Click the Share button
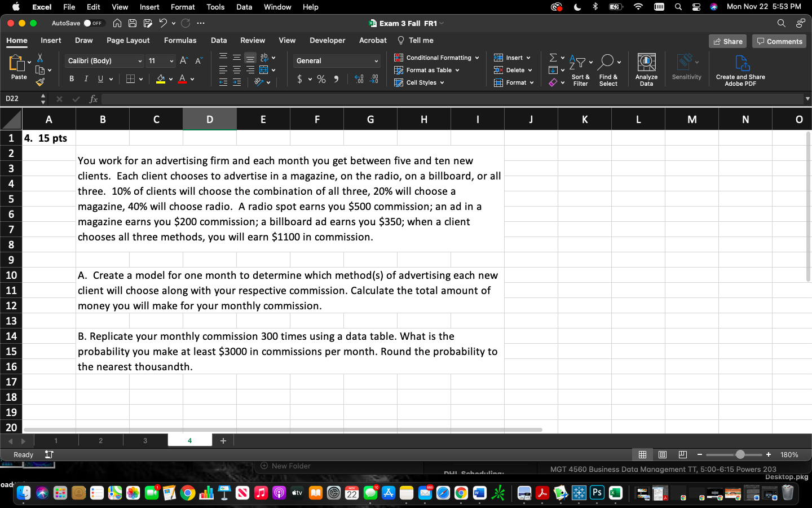Viewport: 812px width, 508px height. [727, 40]
